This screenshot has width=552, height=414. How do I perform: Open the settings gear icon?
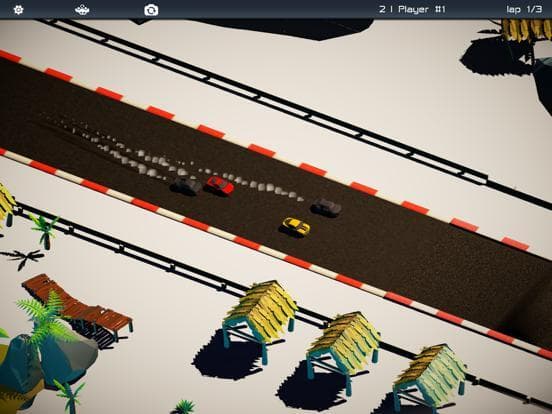18,10
